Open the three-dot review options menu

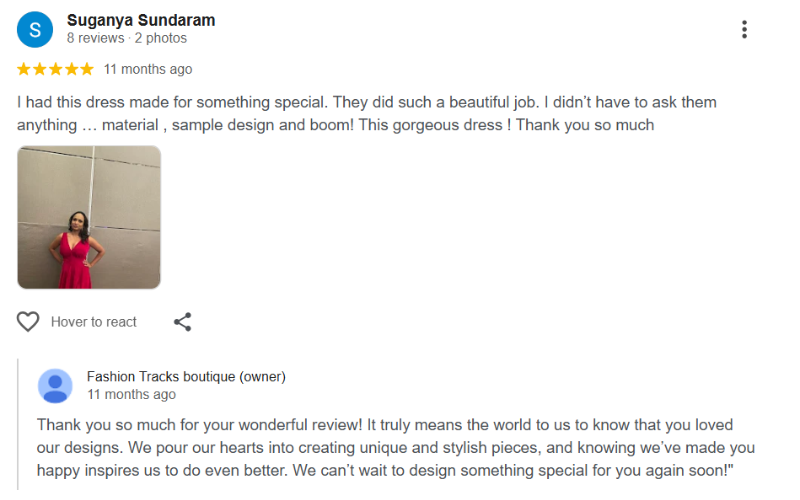[744, 29]
